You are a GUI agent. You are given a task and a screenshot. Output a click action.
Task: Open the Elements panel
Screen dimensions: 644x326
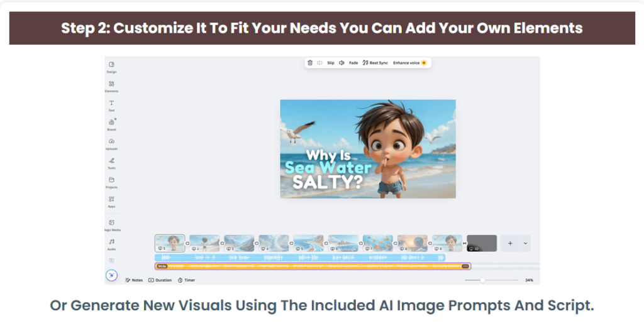click(x=111, y=85)
